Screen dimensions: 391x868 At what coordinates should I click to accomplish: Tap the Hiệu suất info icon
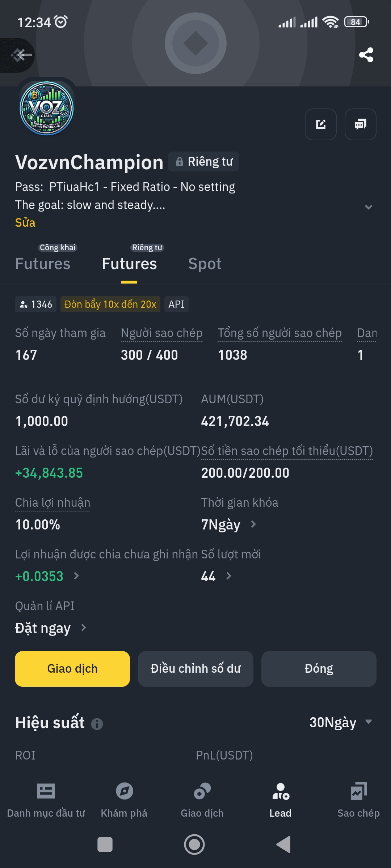[97, 724]
